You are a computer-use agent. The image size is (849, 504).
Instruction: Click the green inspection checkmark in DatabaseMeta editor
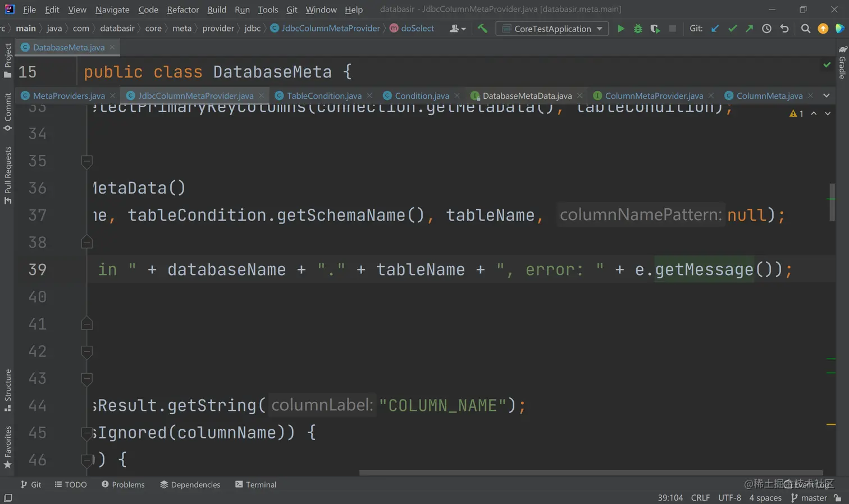827,65
